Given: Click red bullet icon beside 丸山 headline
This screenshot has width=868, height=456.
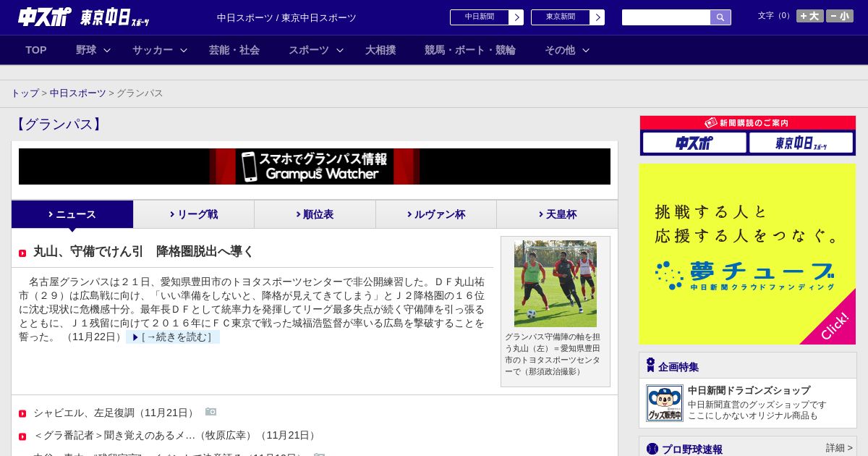Looking at the screenshot, I should (x=22, y=253).
